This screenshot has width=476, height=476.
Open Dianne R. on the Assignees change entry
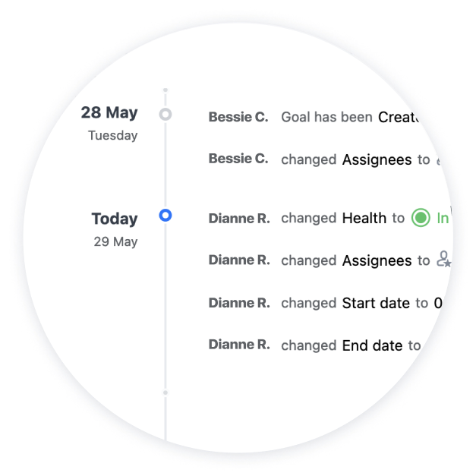(239, 260)
